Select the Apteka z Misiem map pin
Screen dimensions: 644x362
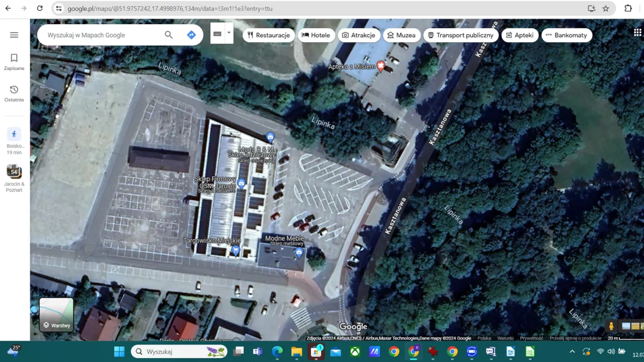(x=380, y=66)
